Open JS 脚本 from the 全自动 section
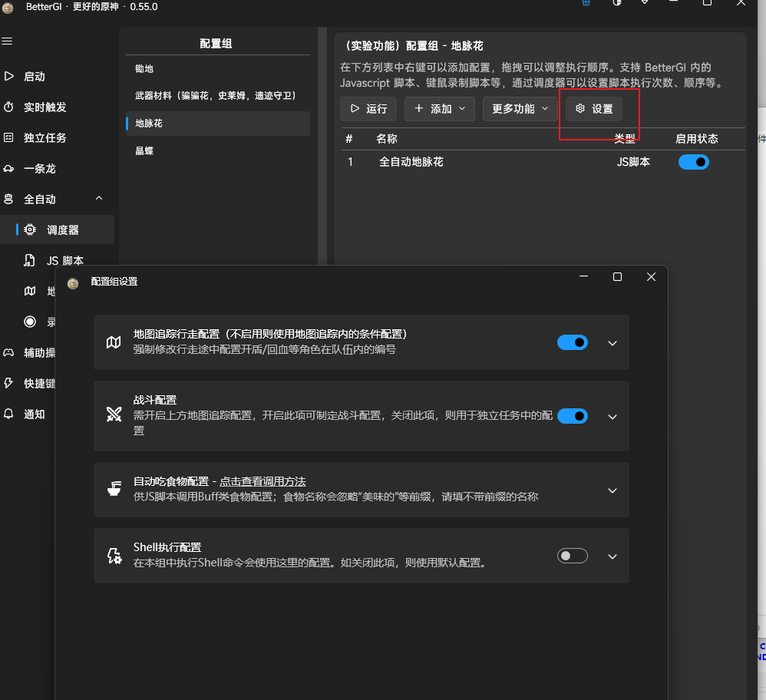Screen dimensions: 766x700 pos(29,260)
